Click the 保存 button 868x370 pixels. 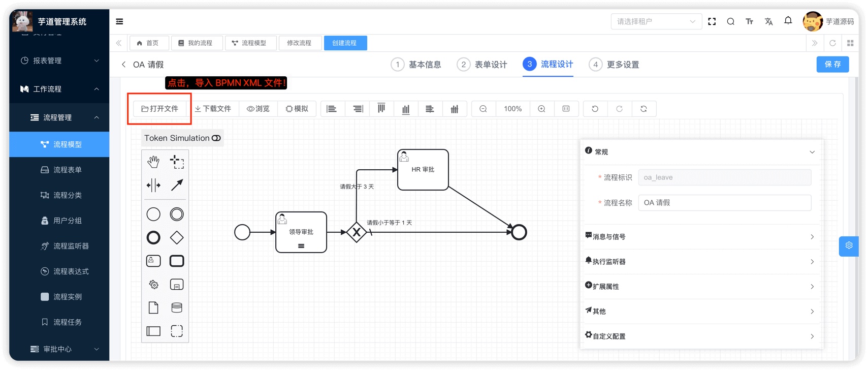(832, 65)
